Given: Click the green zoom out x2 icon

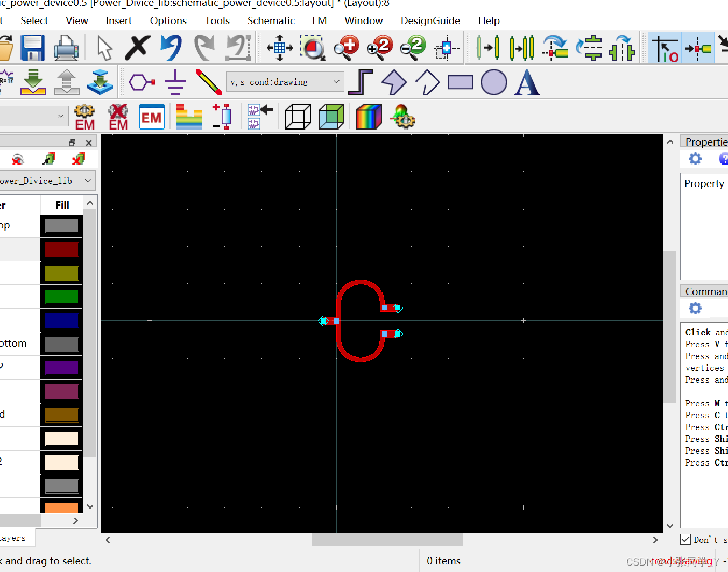Looking at the screenshot, I should pos(413,48).
